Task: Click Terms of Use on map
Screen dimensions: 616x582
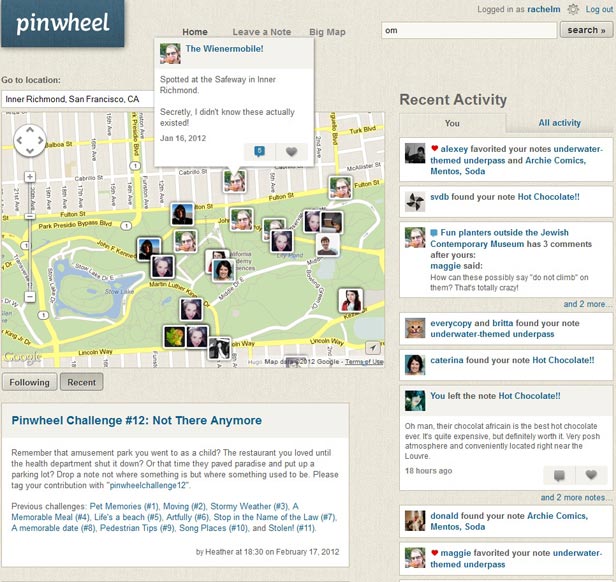Action: [x=364, y=362]
